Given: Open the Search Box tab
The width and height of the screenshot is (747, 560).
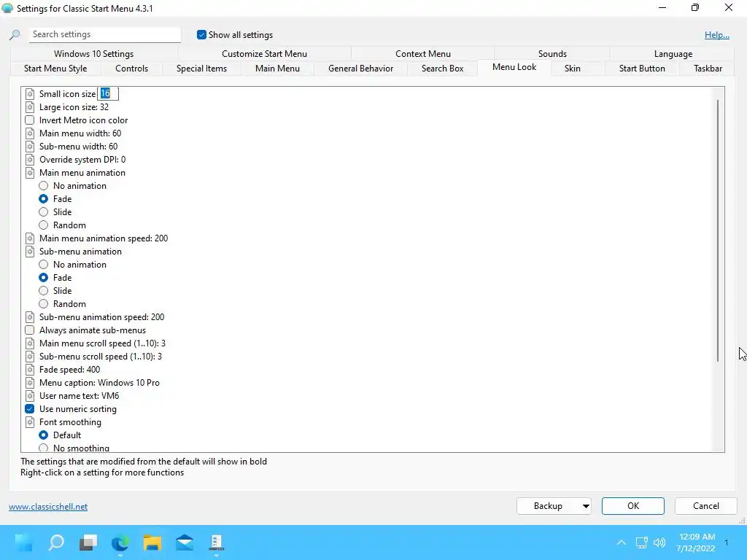Looking at the screenshot, I should coord(442,69).
